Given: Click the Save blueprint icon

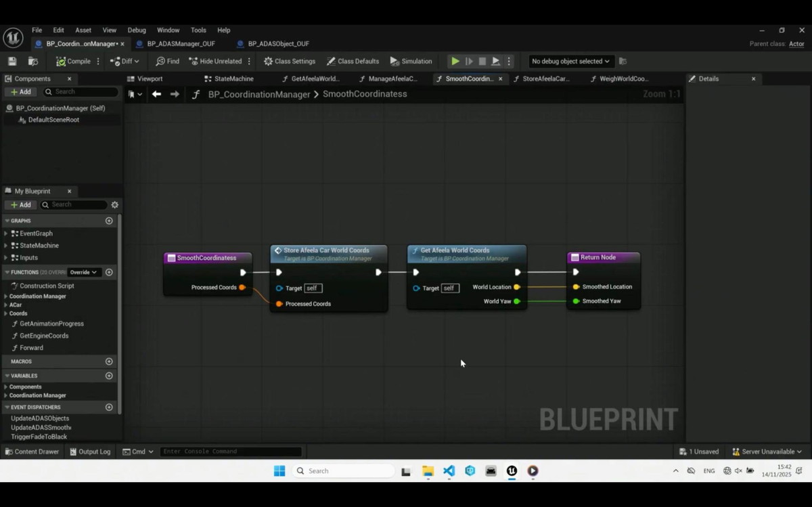Looking at the screenshot, I should coord(12,61).
